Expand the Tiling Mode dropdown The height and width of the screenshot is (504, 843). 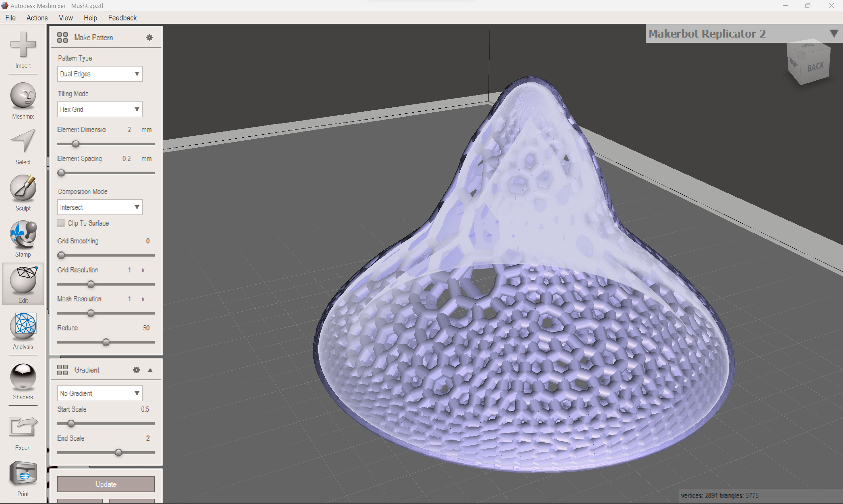(100, 109)
